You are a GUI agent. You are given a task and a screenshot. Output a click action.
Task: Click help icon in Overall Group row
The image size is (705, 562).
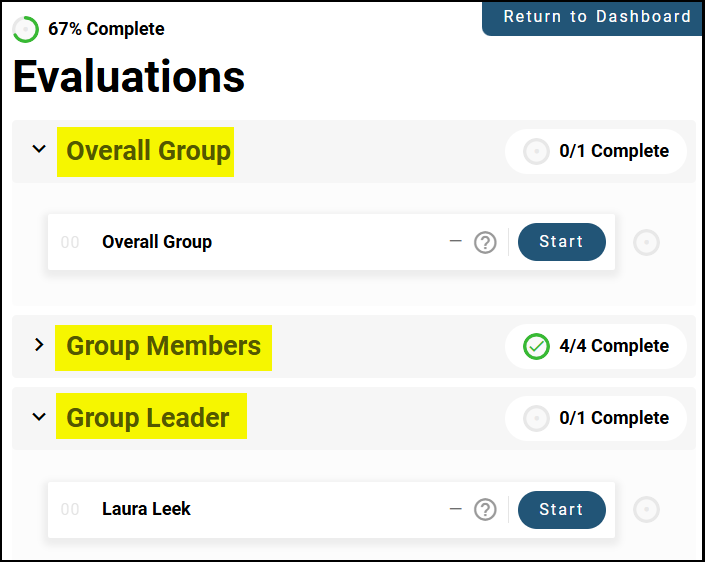tap(485, 242)
